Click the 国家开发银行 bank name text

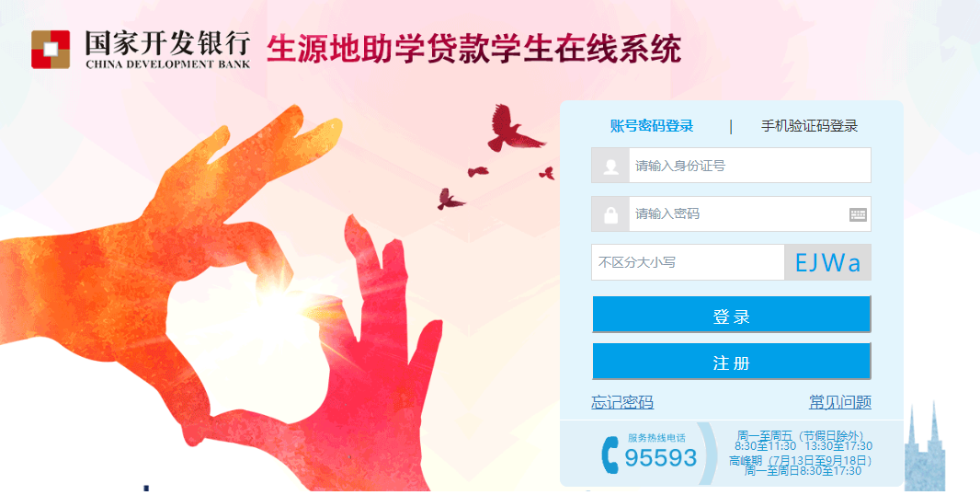point(167,43)
